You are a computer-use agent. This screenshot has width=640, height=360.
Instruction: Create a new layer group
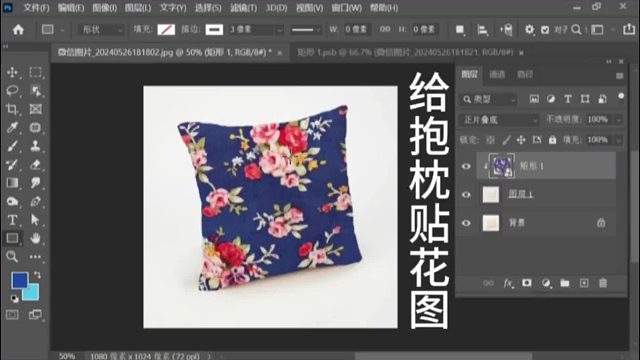pos(565,283)
